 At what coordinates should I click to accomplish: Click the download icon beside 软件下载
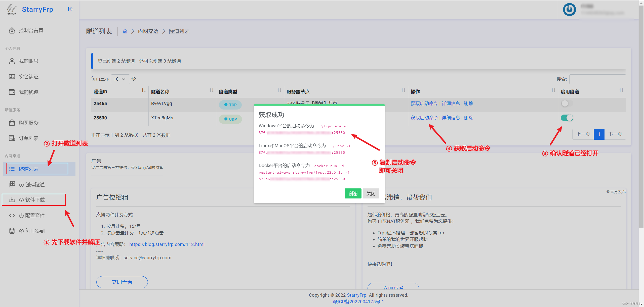coord(12,200)
